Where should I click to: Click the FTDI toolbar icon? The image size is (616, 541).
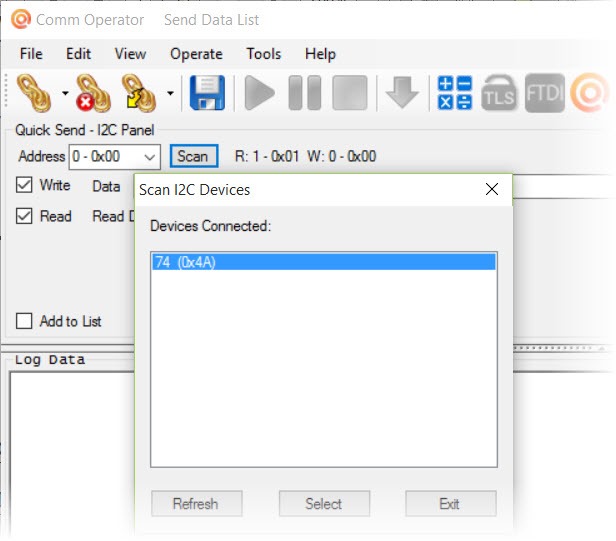coord(544,93)
